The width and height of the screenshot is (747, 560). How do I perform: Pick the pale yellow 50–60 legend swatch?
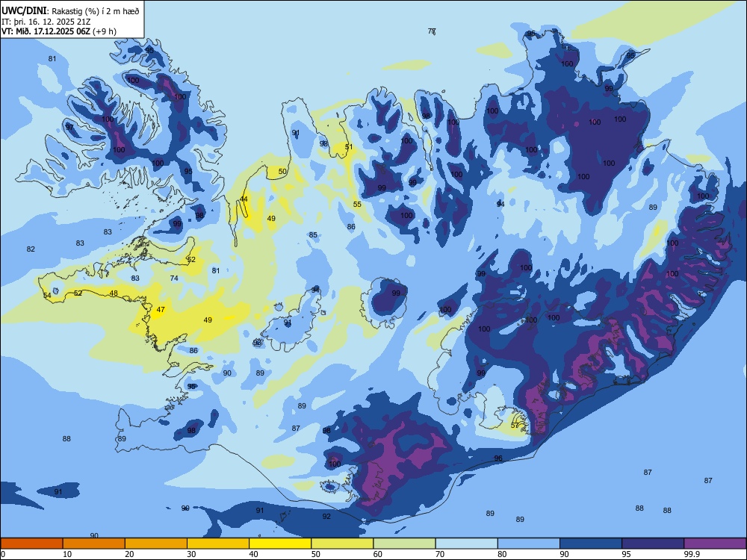pos(342,544)
